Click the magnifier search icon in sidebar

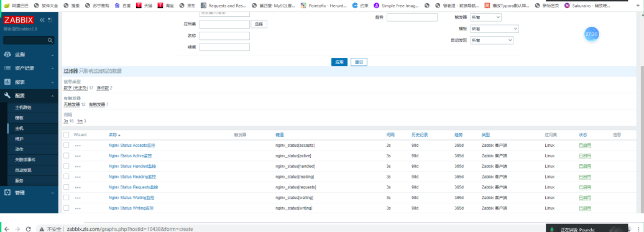click(x=50, y=40)
